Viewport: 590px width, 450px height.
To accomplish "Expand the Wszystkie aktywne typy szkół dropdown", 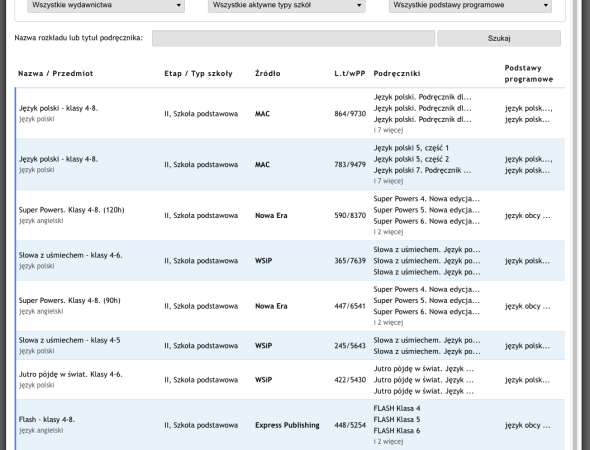I will coord(286,5).
